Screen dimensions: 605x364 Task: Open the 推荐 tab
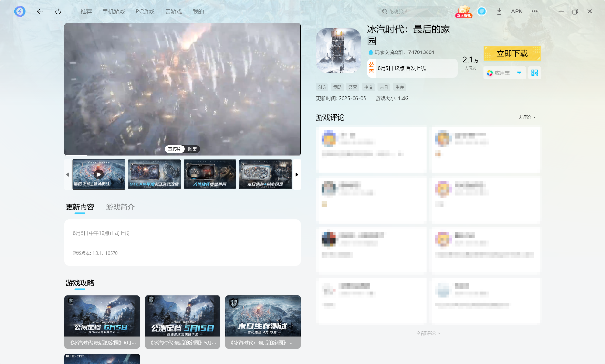(86, 11)
